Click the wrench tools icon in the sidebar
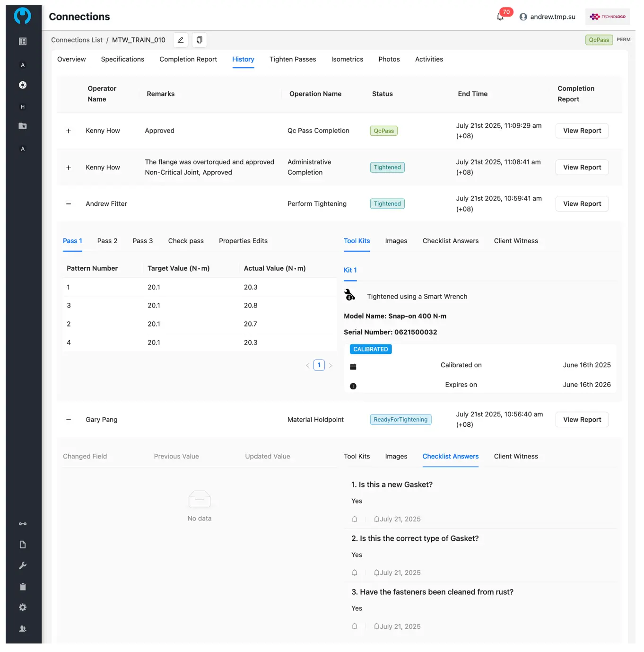This screenshot has width=644, height=652. point(23,566)
